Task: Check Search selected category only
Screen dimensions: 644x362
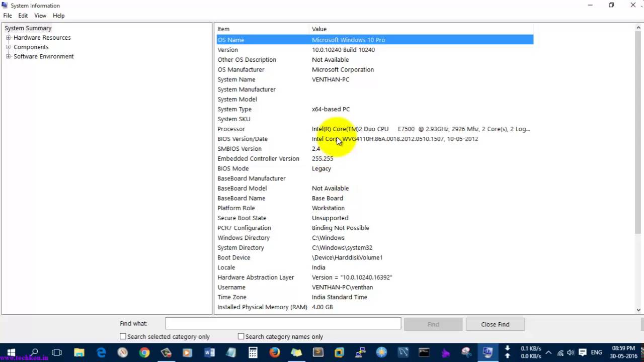Action: 123,336
